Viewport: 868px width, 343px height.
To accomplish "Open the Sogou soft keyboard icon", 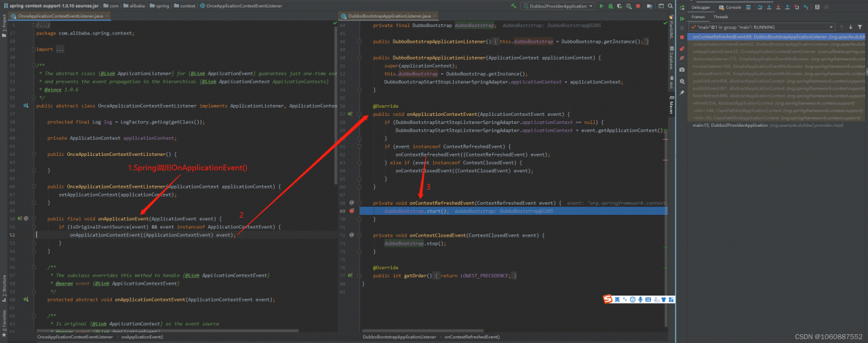I will click(648, 299).
